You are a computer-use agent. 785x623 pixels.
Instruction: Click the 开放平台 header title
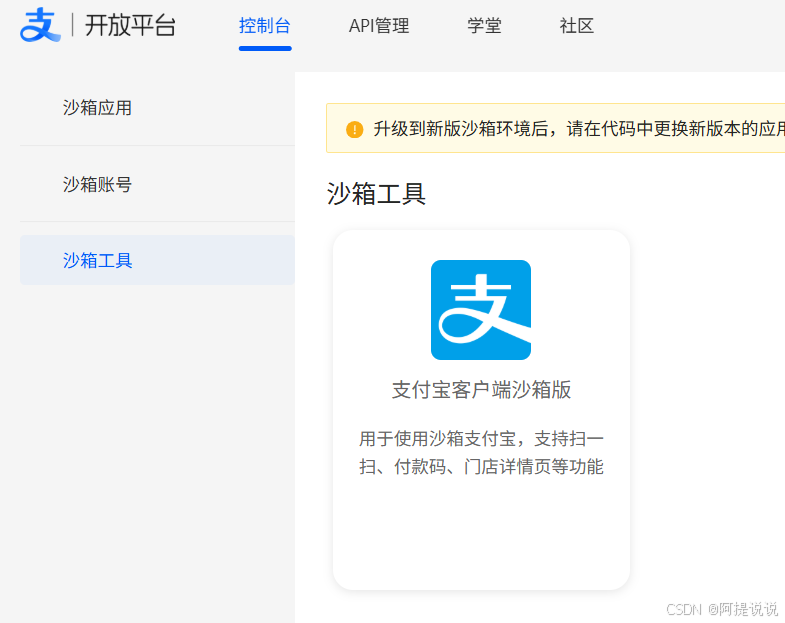pyautogui.click(x=130, y=26)
